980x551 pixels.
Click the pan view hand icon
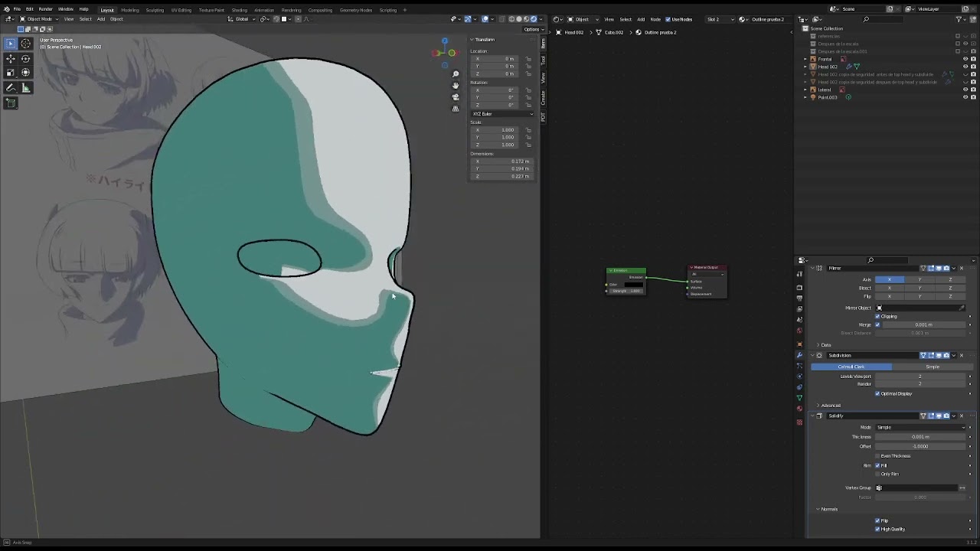456,85
